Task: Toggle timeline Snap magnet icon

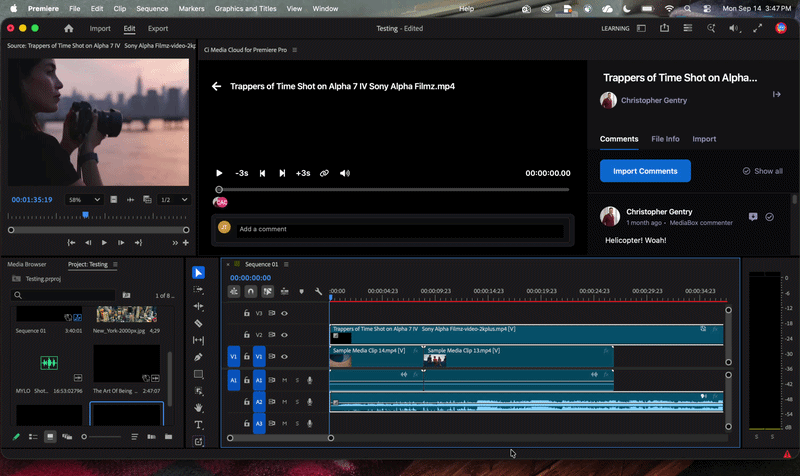Action: (251, 291)
